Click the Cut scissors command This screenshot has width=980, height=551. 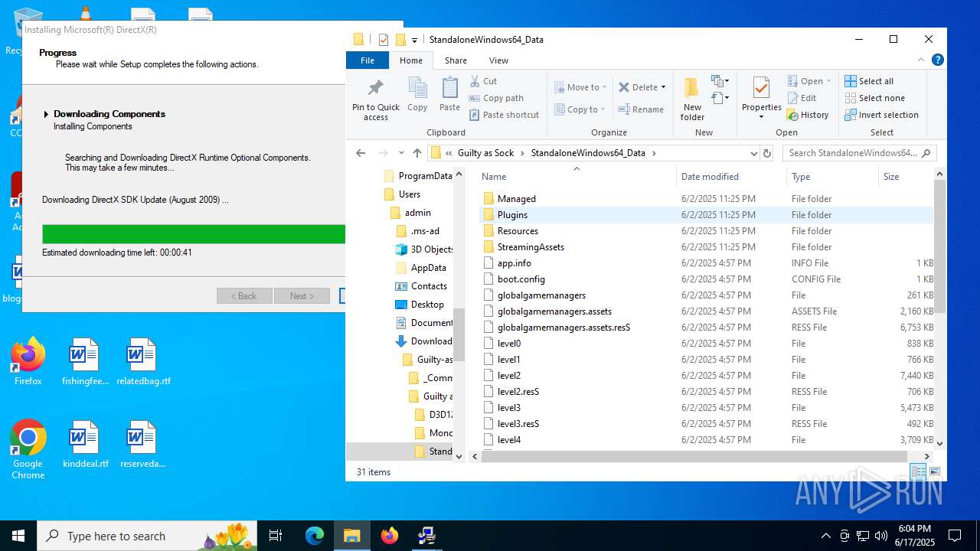pos(483,81)
